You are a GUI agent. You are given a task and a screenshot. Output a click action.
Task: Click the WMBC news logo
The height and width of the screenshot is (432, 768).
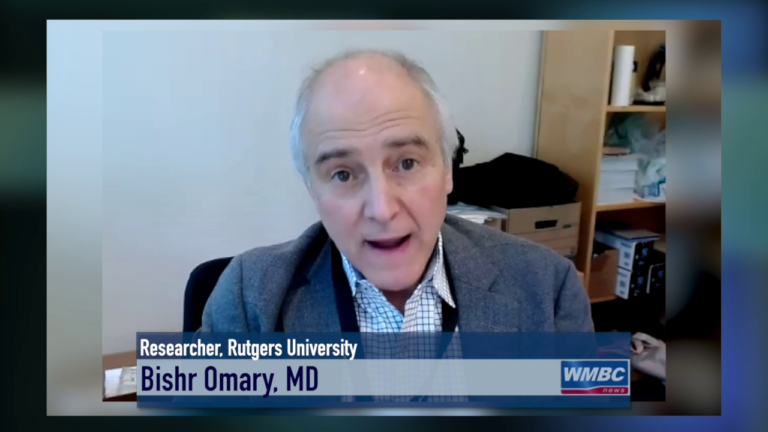[594, 376]
